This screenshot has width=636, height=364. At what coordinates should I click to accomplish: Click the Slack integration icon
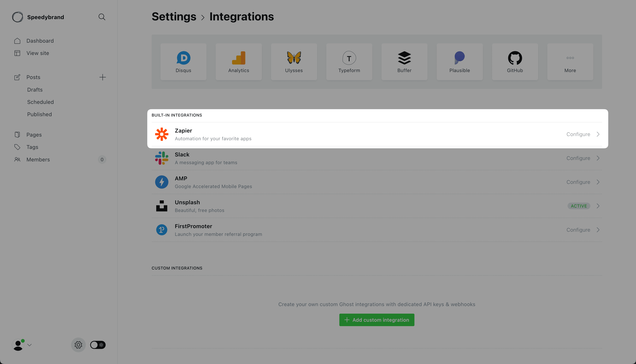click(x=162, y=158)
